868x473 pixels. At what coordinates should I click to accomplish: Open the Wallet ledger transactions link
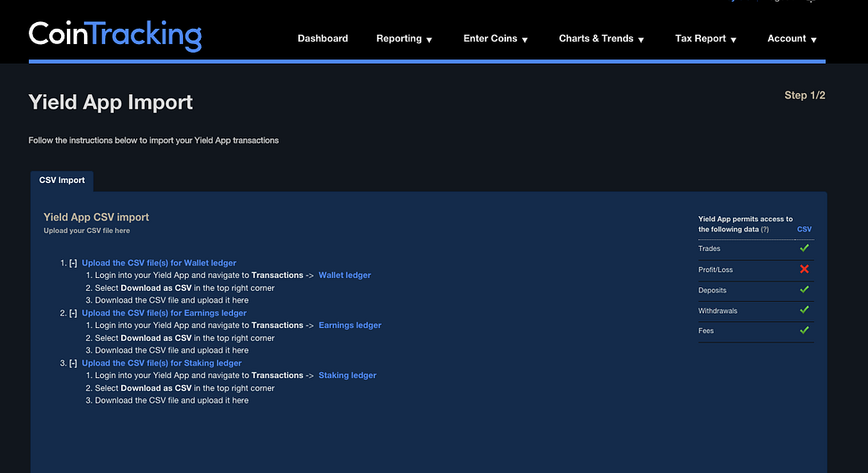pos(345,275)
